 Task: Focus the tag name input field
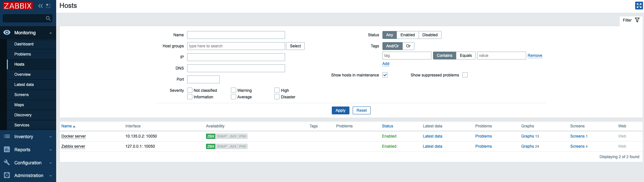[x=407, y=56]
